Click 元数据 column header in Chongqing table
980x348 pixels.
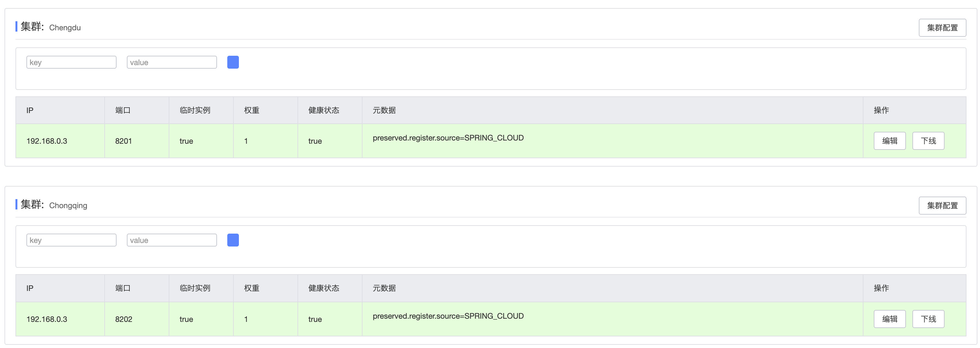384,288
